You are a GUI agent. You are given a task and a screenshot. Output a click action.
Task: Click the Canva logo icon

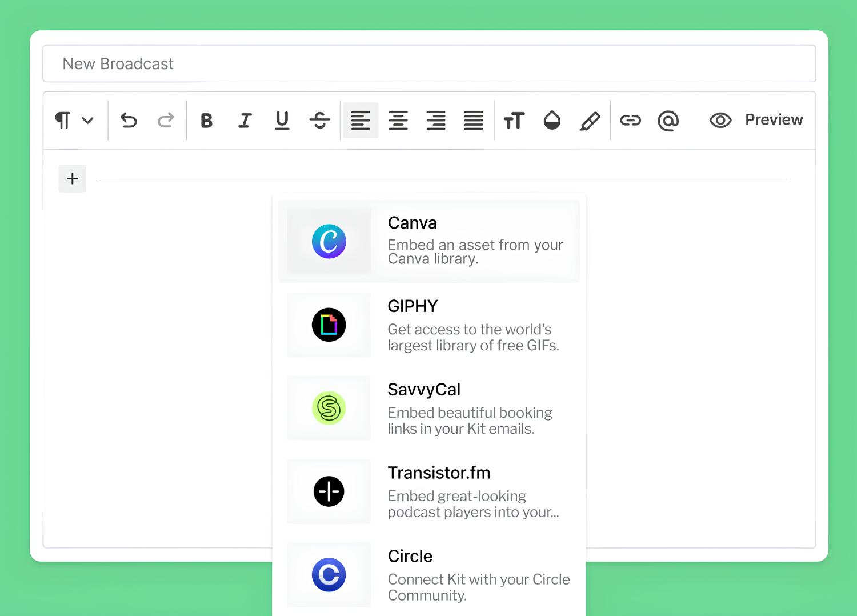pos(329,241)
